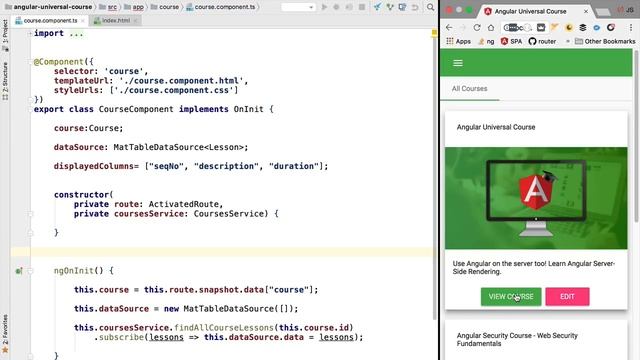Open the 1: Project tool window

click(5, 35)
